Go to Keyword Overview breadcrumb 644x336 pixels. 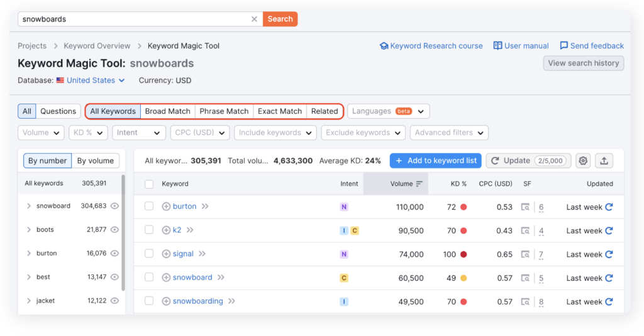pyautogui.click(x=97, y=46)
